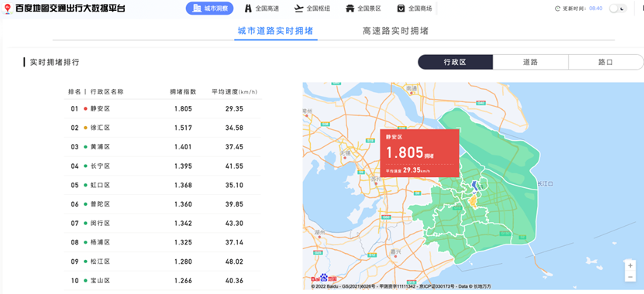This screenshot has height=294, width=644.
Task: Click average speed 40.36 value
Action: click(234, 281)
